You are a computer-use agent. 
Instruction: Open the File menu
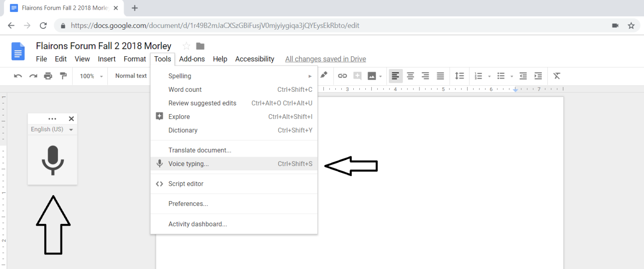[x=42, y=59]
